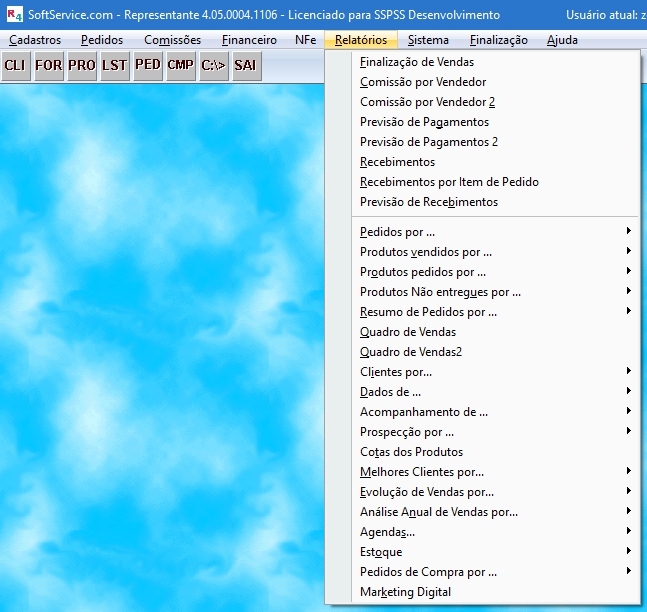
Task: Choose Comissão por Vendedor 2 report
Action: pos(427,102)
